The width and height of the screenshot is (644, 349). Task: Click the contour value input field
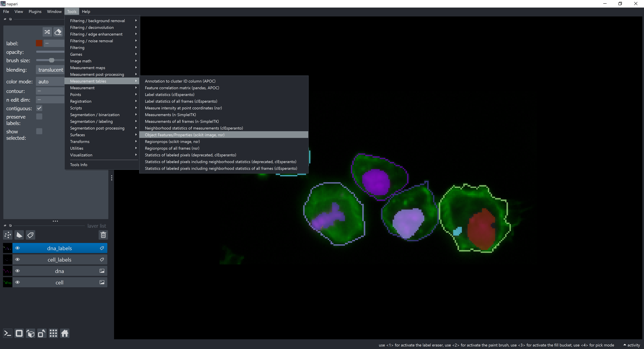(x=50, y=91)
